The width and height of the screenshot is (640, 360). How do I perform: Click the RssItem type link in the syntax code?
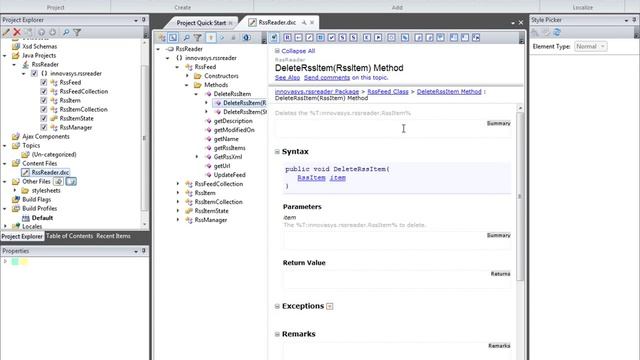coord(311,178)
